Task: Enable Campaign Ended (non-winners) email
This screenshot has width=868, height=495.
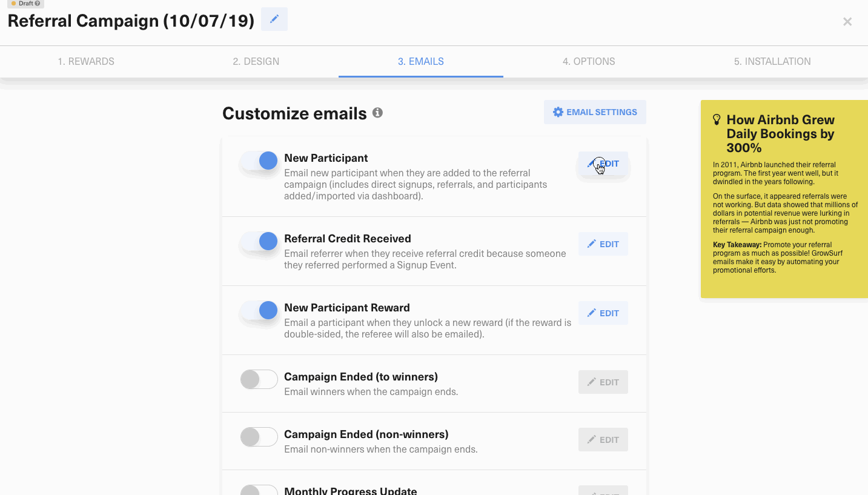Action: pos(259,437)
